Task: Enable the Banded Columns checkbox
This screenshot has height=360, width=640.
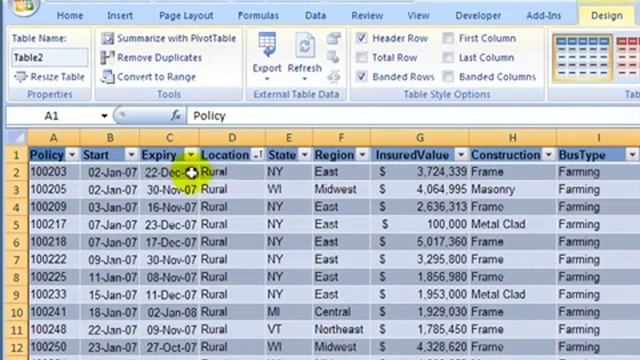Action: coord(448,77)
